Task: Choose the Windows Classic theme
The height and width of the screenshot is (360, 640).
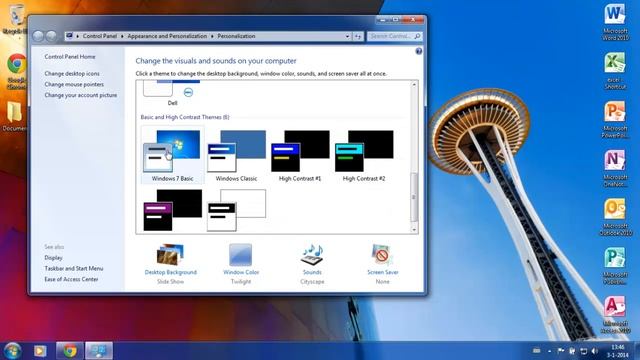Action: (236, 155)
